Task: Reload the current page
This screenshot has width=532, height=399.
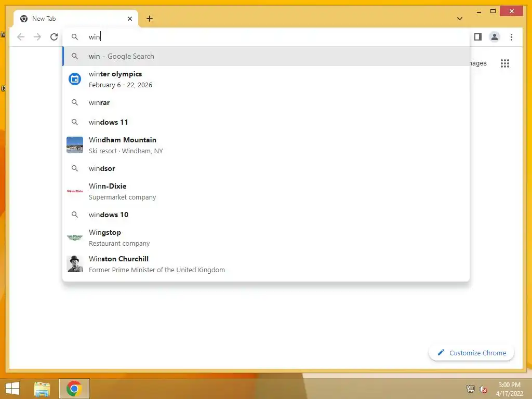Action: (x=54, y=37)
